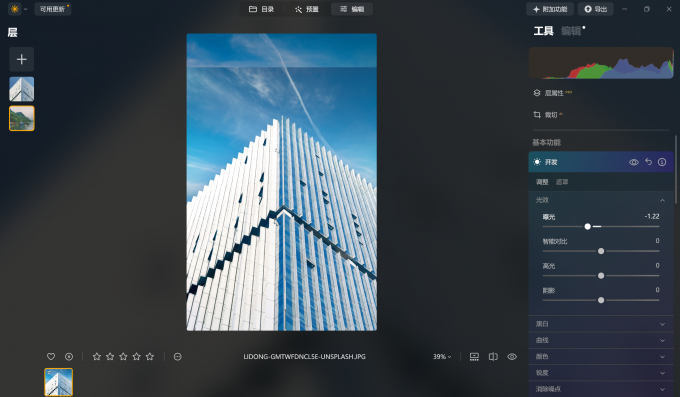This screenshot has width=680, height=397.
Task: Toggle visibility eye of the 开发 tool
Action: click(634, 162)
